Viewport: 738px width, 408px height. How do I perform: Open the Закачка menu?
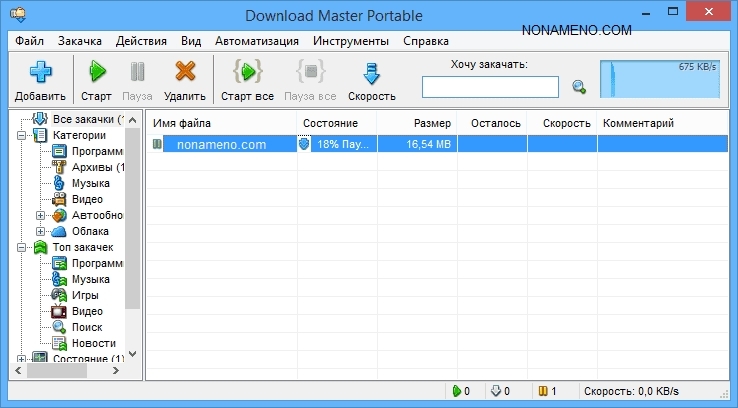(80, 41)
